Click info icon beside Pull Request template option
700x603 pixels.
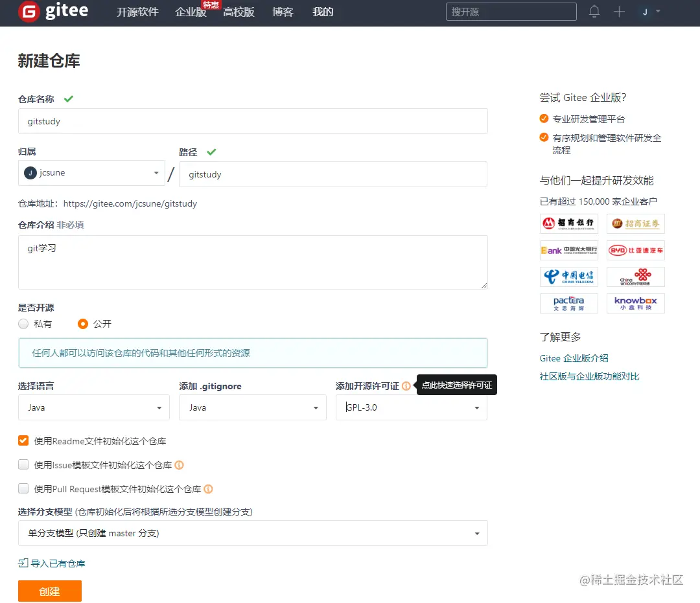point(208,489)
